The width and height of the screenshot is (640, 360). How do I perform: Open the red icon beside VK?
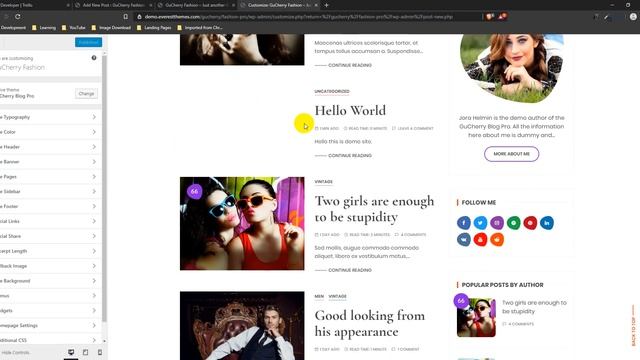(480, 240)
